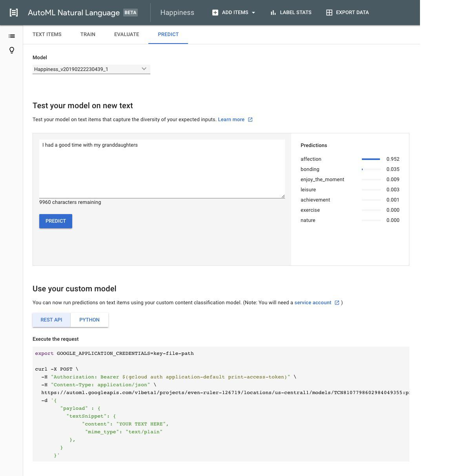Click the bonding prediction score bar
471x476 pixels.
(371, 169)
